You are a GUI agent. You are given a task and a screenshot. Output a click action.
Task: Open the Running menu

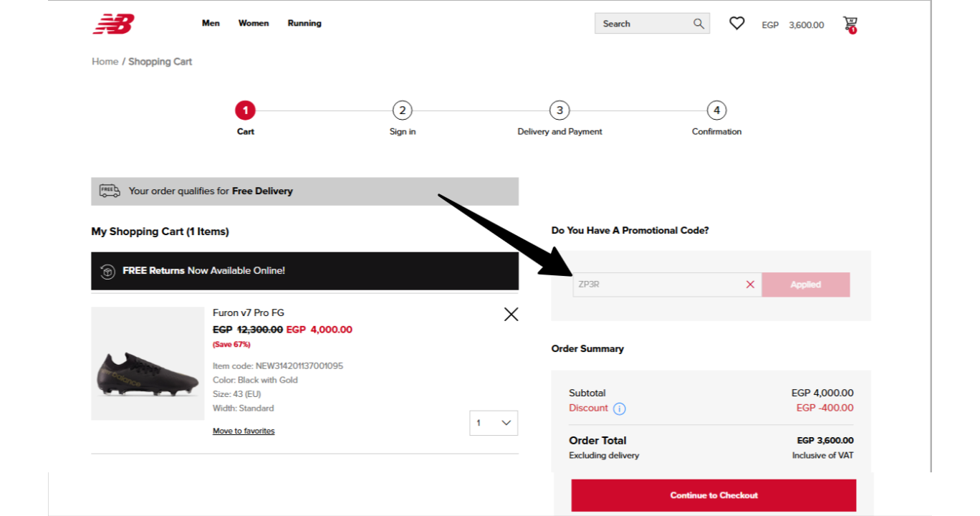[304, 23]
